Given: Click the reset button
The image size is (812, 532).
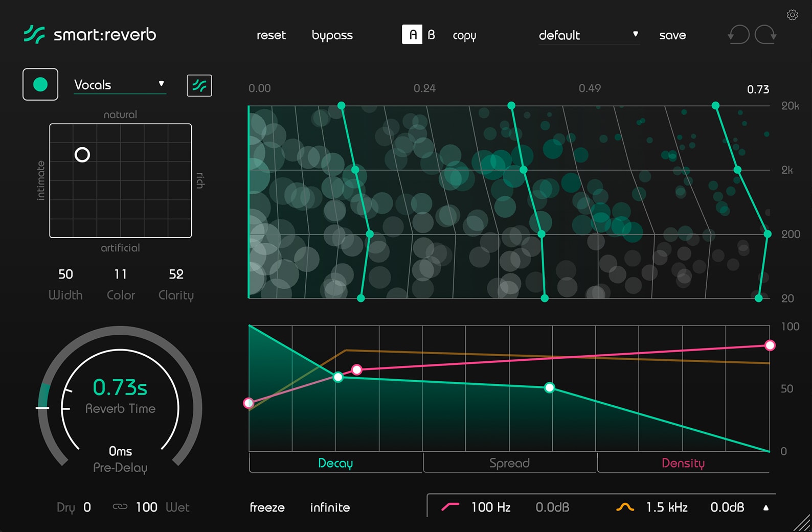Looking at the screenshot, I should pos(271,35).
